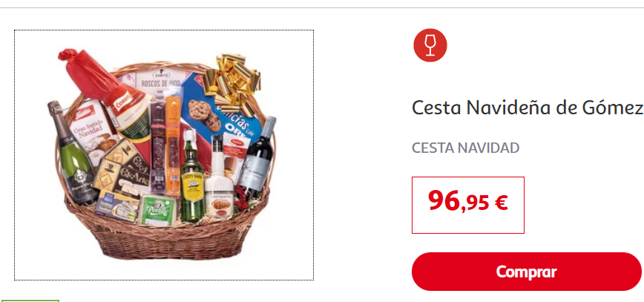
Task: Click the Cutty Sark whisky bottle
Action: coord(192,177)
